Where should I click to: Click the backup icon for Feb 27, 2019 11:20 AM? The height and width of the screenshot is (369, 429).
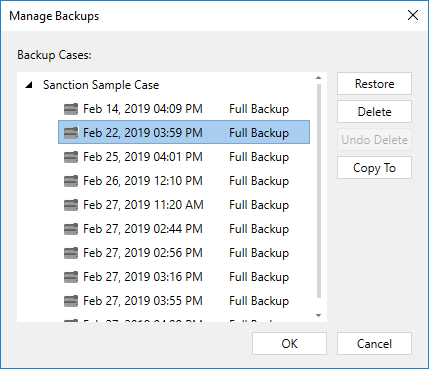point(71,205)
